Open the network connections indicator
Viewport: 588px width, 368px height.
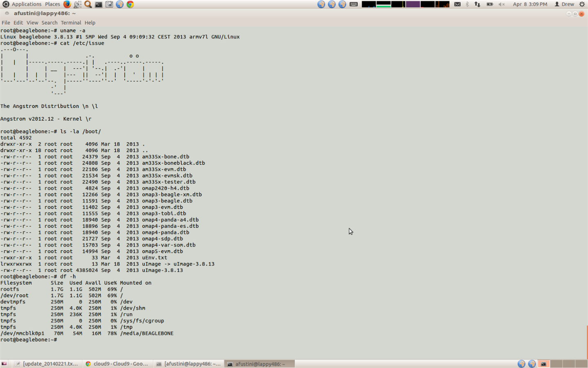[477, 4]
